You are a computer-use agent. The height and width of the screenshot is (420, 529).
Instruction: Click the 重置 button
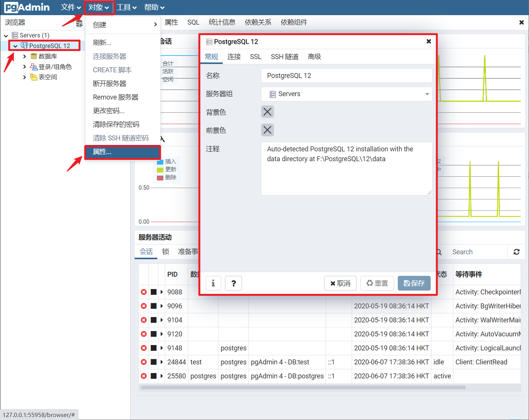[377, 283]
